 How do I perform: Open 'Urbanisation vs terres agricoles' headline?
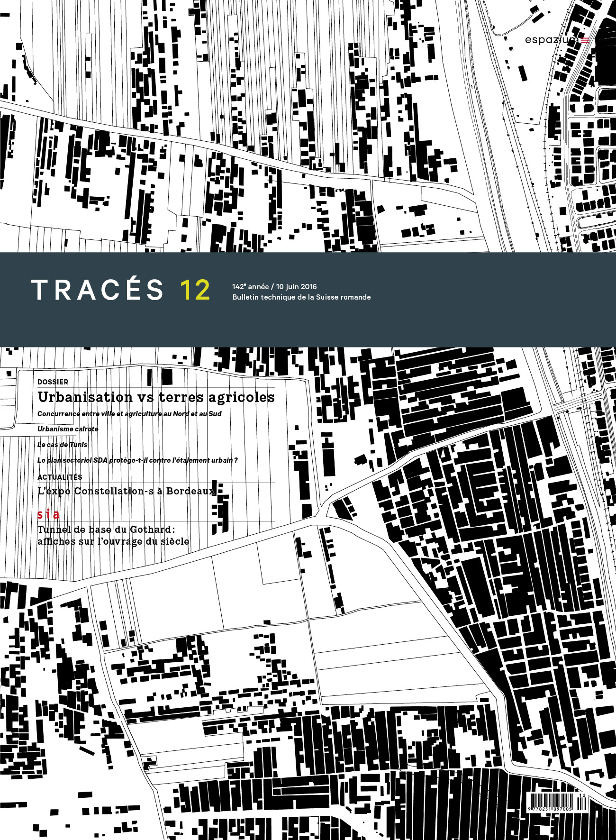(x=156, y=397)
